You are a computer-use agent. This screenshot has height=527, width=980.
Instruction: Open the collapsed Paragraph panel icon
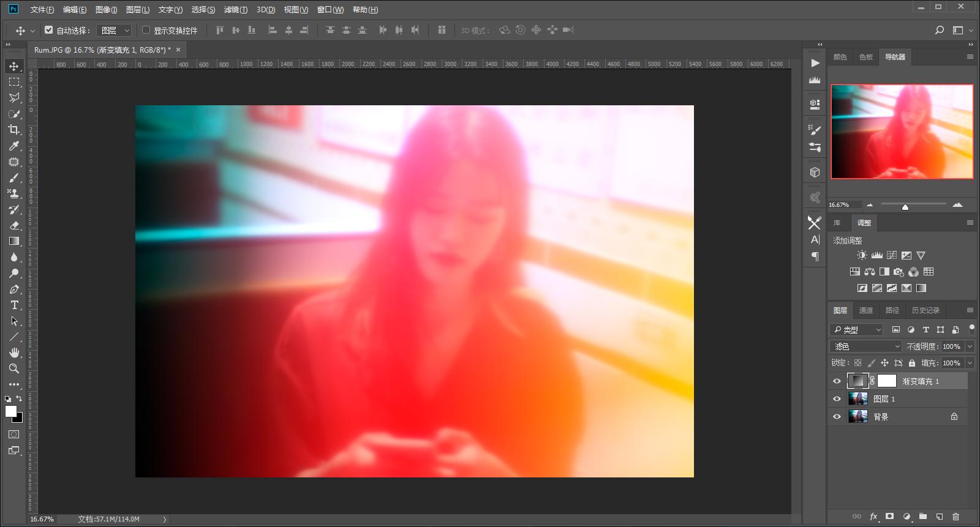(x=815, y=256)
